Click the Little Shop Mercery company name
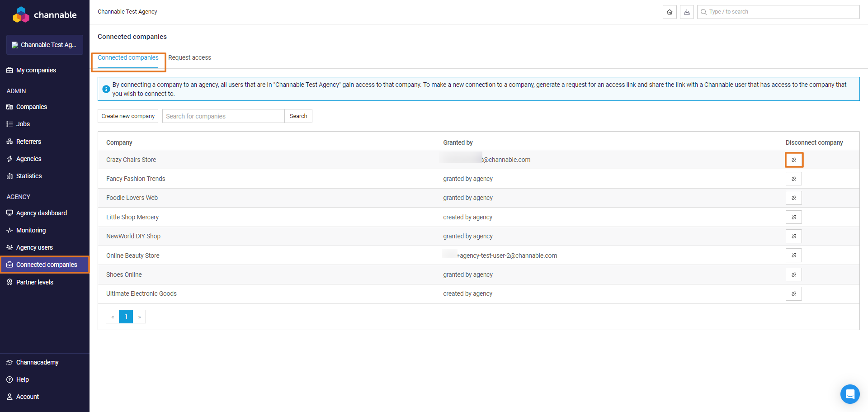The width and height of the screenshot is (868, 412). [x=132, y=217]
